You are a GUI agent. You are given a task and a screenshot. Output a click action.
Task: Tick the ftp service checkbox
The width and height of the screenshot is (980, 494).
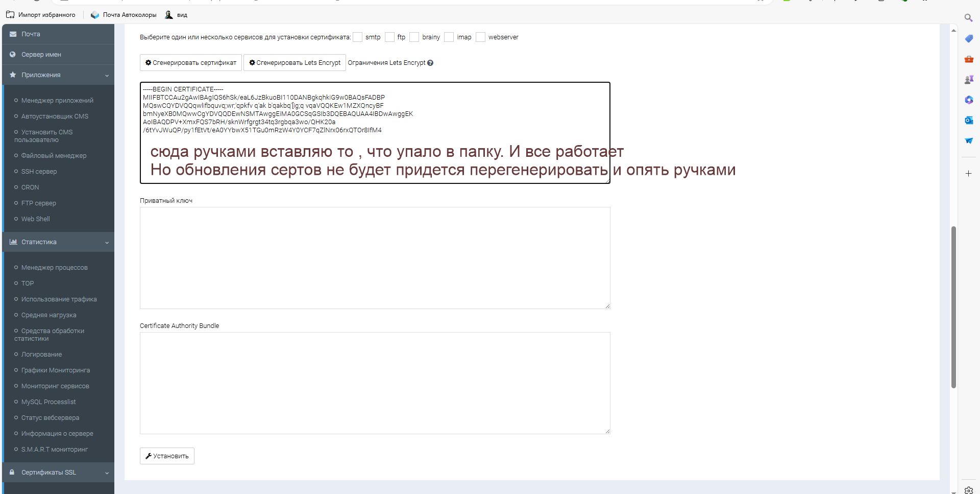[x=390, y=37]
